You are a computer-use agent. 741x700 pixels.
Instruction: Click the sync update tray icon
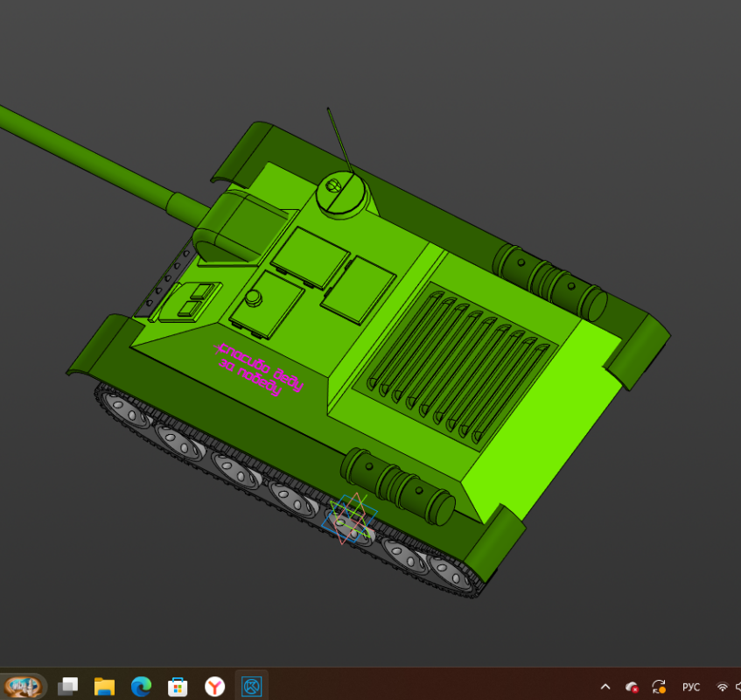pos(660,687)
